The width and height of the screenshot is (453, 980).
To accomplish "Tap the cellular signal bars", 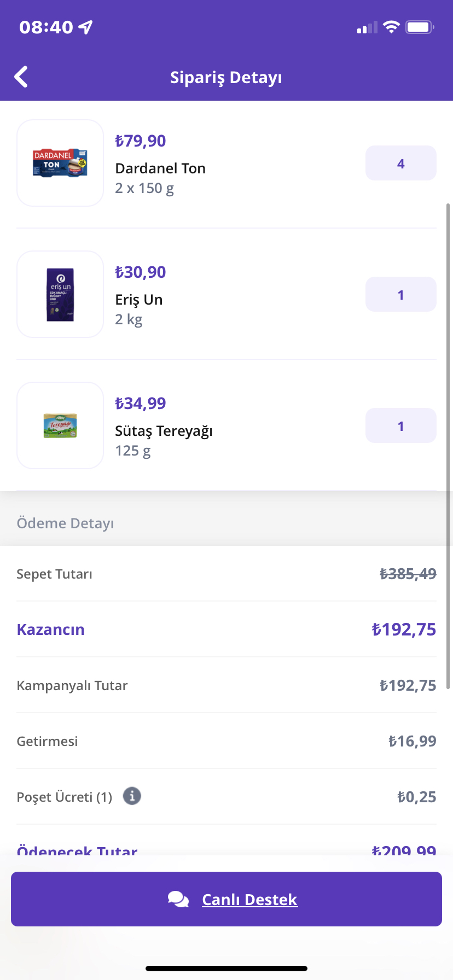I will pos(367,27).
